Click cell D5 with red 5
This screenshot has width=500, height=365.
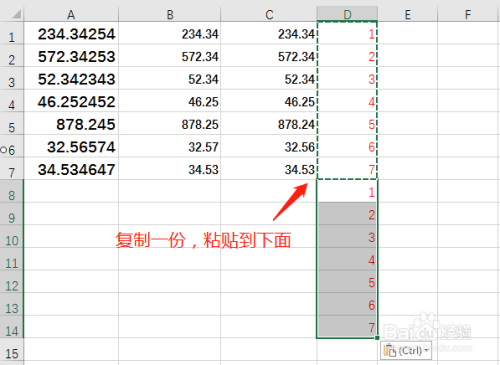pos(347,124)
